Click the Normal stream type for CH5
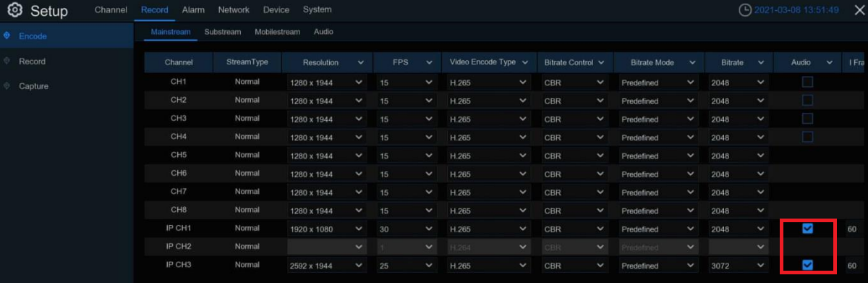The height and width of the screenshot is (283, 868). pyautogui.click(x=247, y=155)
